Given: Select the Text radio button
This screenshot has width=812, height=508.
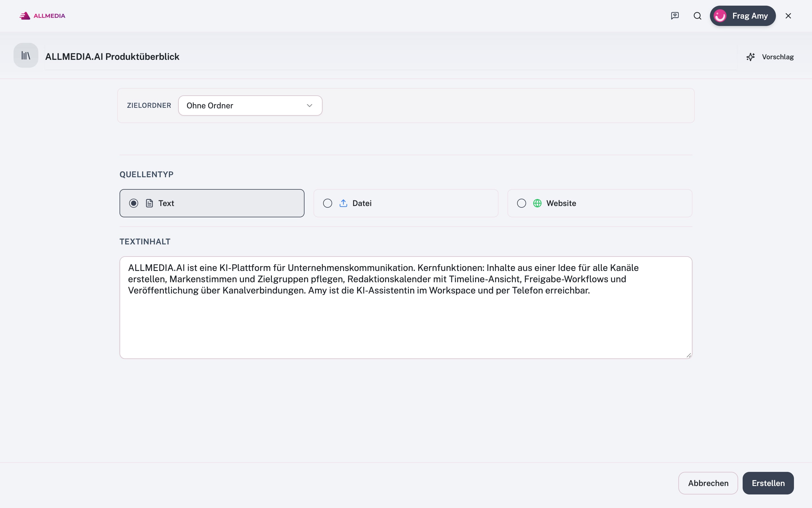Looking at the screenshot, I should click(x=134, y=203).
